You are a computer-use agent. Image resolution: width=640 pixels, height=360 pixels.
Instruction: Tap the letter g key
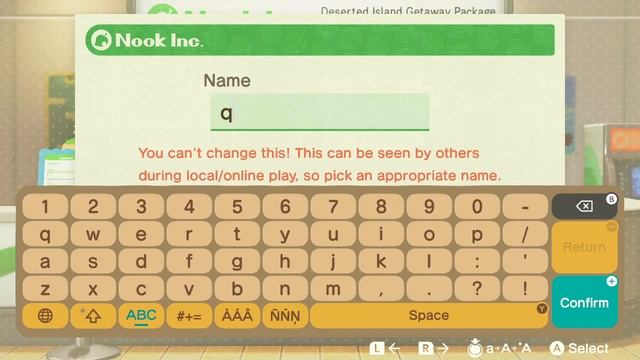pyautogui.click(x=237, y=261)
